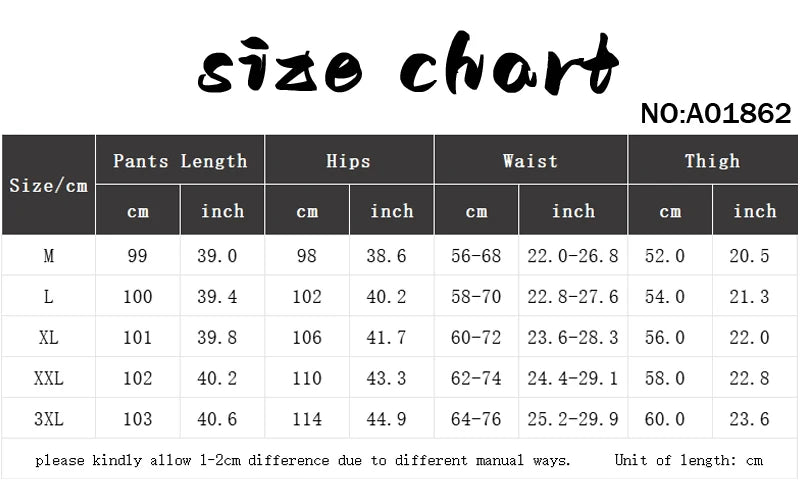This screenshot has height=487, width=800.
Task: Click the pants length value 99
Action: pyautogui.click(x=137, y=257)
